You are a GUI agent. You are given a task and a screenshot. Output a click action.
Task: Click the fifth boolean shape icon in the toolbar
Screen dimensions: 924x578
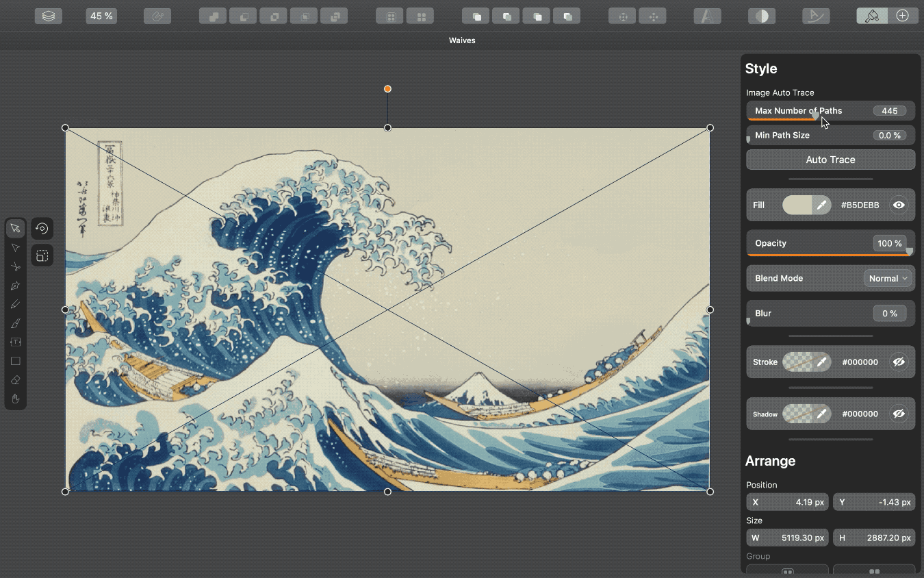pos(334,16)
